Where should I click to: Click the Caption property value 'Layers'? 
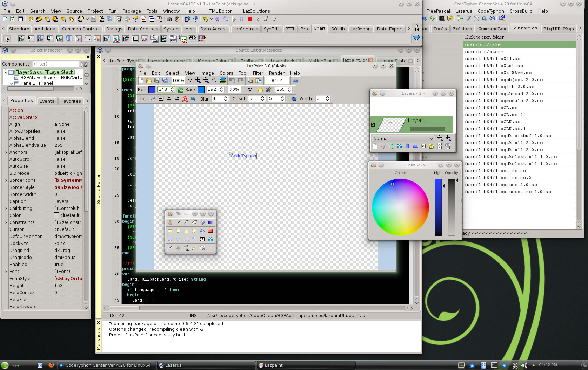pyautogui.click(x=68, y=201)
